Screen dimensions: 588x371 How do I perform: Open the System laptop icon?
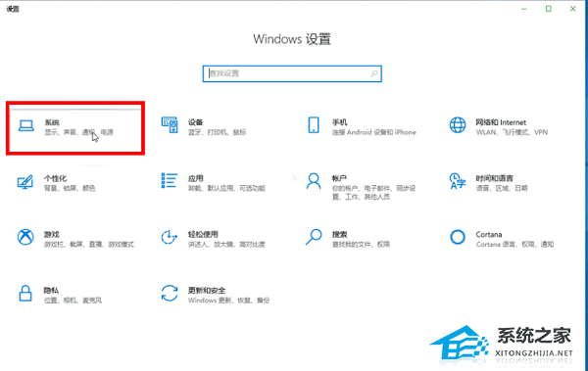point(26,126)
